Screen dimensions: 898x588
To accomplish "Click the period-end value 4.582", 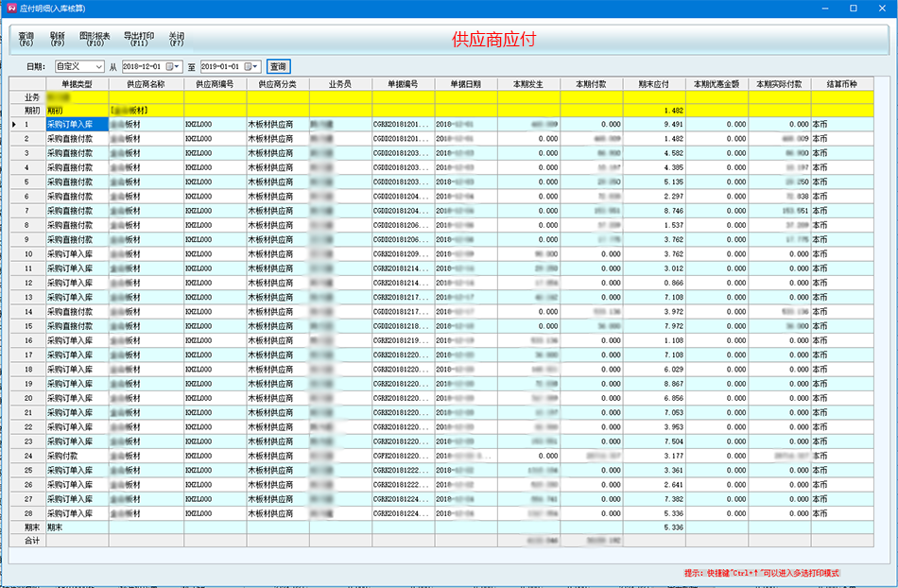I will tap(674, 153).
